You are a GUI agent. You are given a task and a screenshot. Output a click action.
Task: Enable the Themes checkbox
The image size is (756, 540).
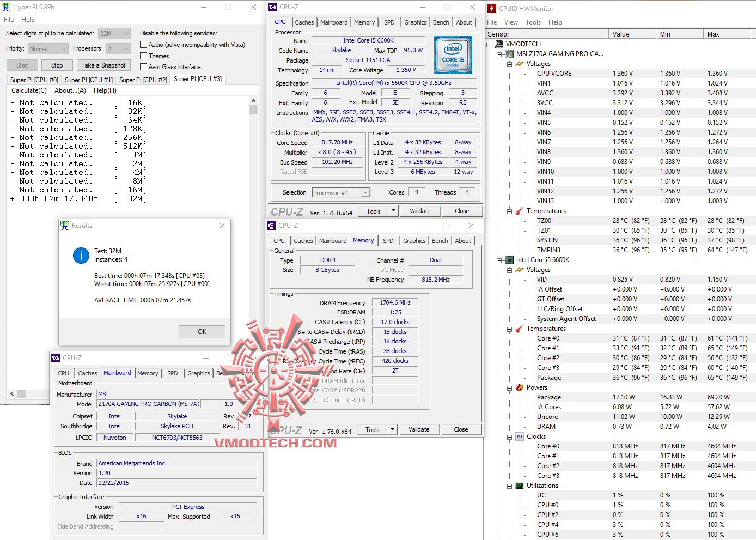[x=144, y=56]
